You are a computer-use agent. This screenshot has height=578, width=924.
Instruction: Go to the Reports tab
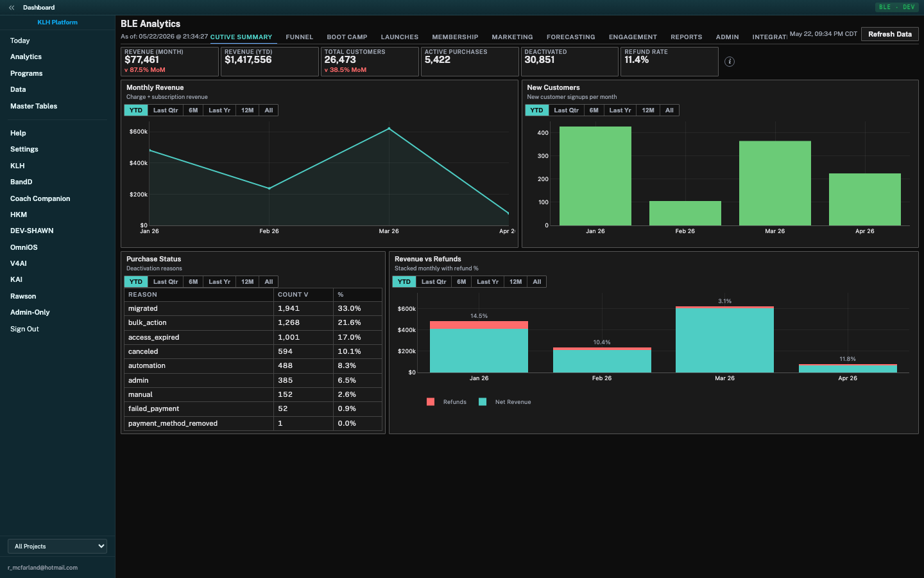[687, 37]
